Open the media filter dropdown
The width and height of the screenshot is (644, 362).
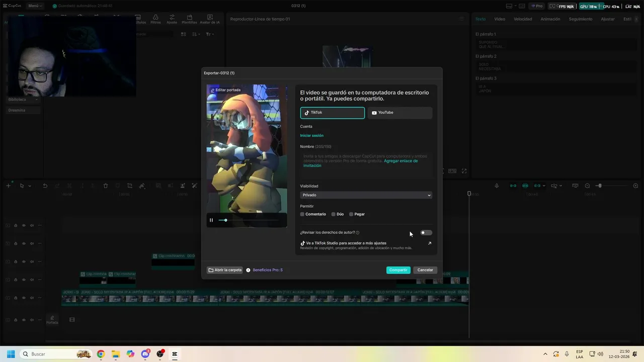[210, 34]
